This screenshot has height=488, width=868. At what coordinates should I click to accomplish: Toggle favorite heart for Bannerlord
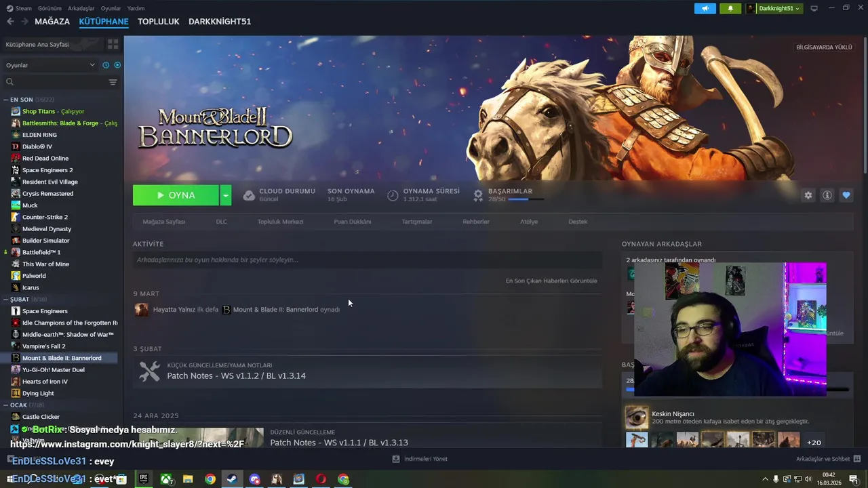coord(846,195)
